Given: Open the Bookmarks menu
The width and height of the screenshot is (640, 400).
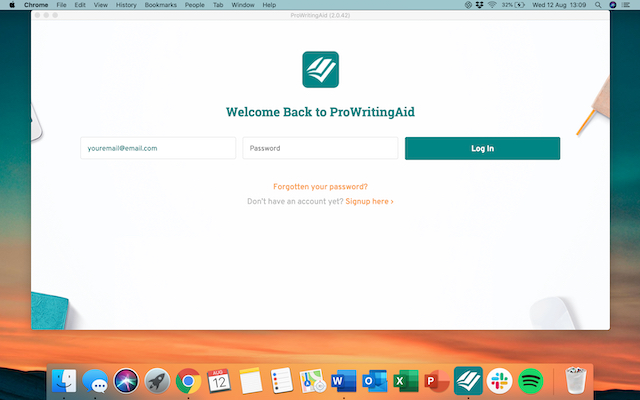Looking at the screenshot, I should pyautogui.click(x=161, y=5).
